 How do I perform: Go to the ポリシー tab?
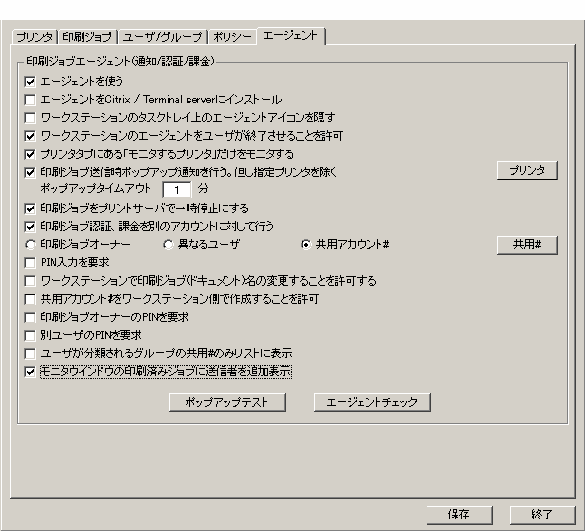pyautogui.click(x=232, y=37)
